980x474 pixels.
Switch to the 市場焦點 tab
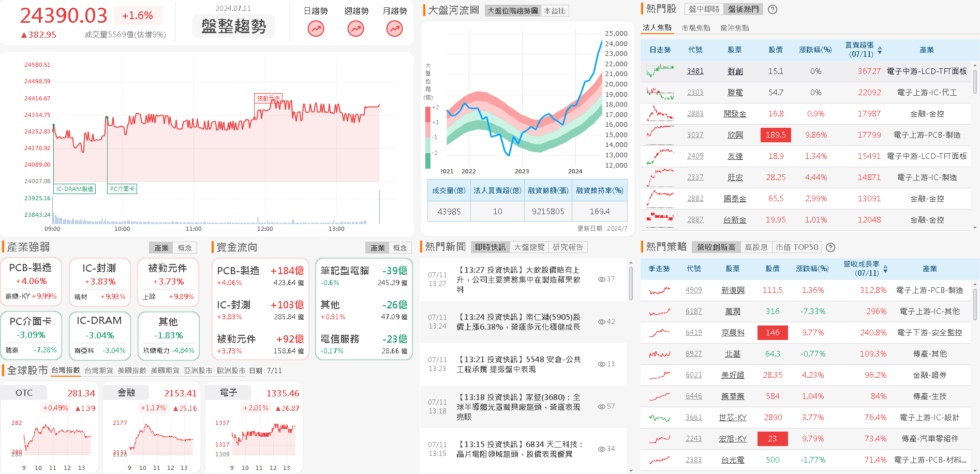click(698, 27)
